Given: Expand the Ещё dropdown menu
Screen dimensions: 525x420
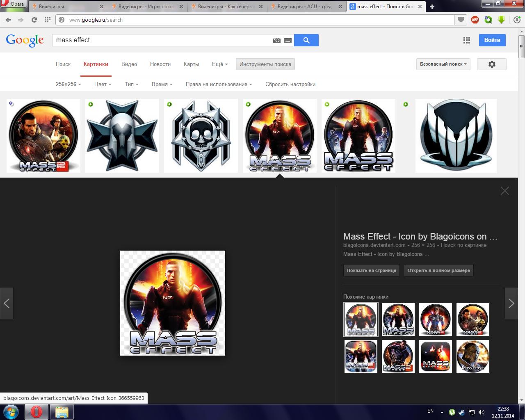Looking at the screenshot, I should click(x=220, y=64).
